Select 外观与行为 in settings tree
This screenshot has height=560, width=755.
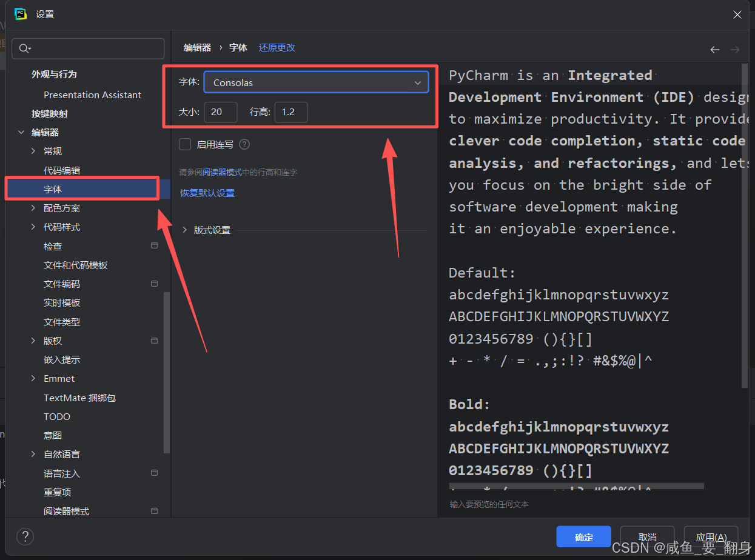pyautogui.click(x=54, y=74)
